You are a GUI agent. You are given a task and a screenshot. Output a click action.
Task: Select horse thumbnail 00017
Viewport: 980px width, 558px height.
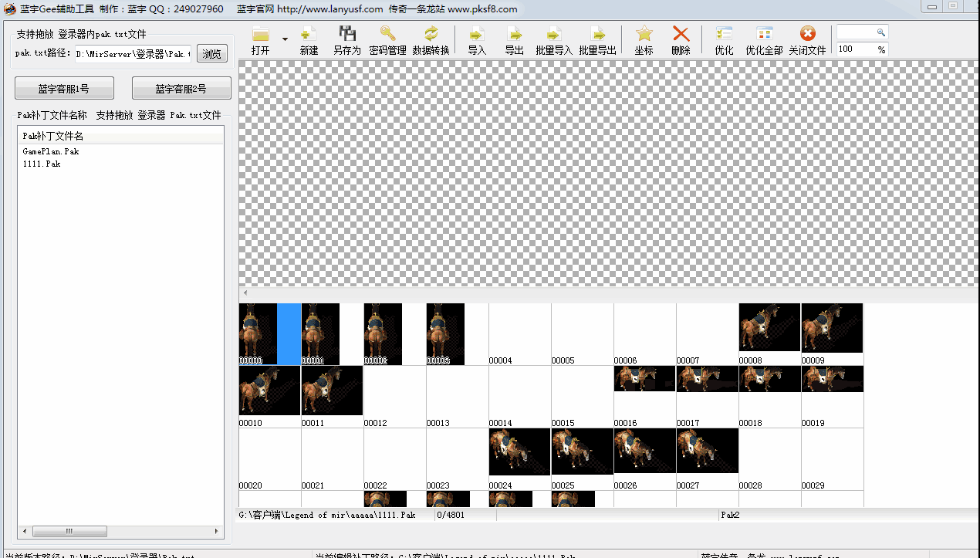point(707,396)
